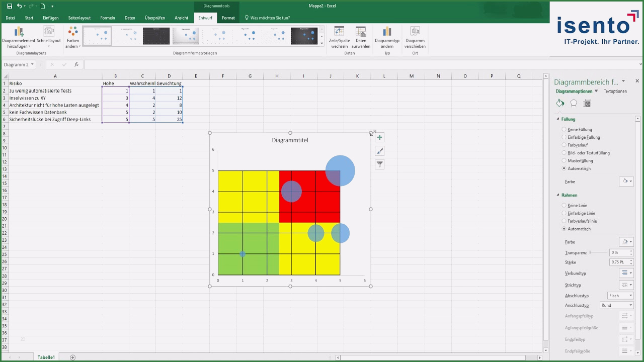
Task: Click Zeile/Spalte wechseln icon
Action: click(340, 33)
